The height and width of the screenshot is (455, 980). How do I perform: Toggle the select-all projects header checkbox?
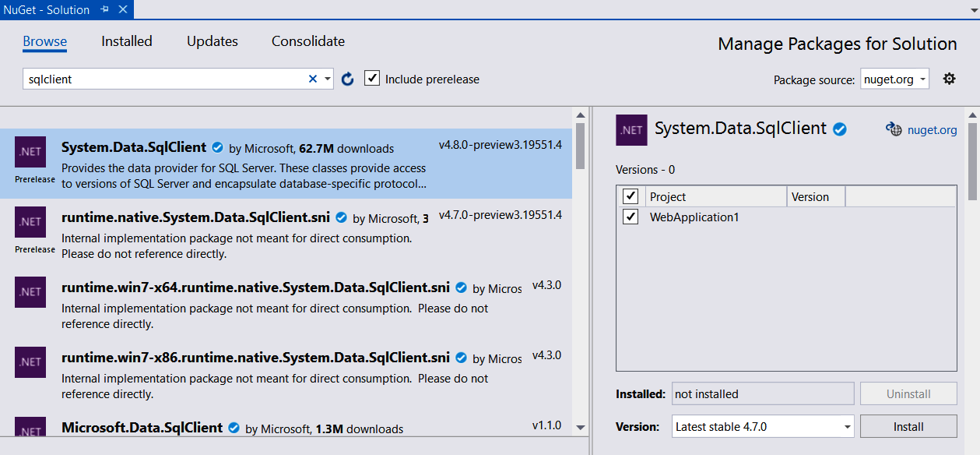click(x=631, y=196)
